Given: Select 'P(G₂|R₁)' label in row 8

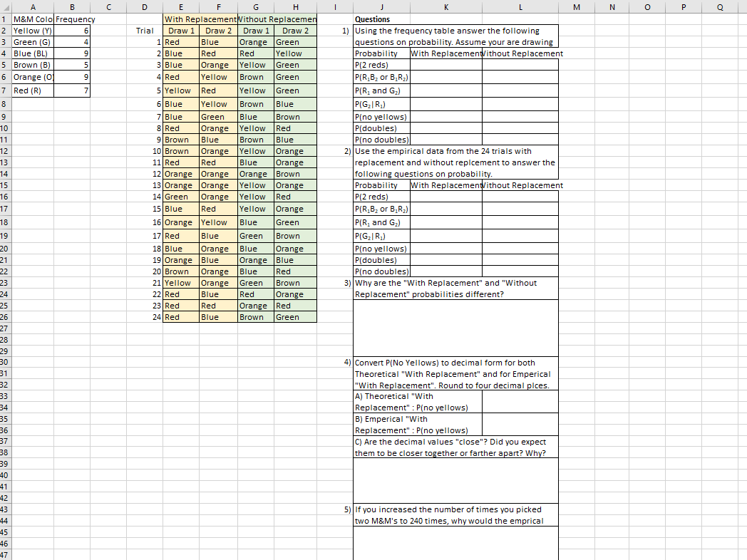Looking at the screenshot, I should (x=381, y=104).
